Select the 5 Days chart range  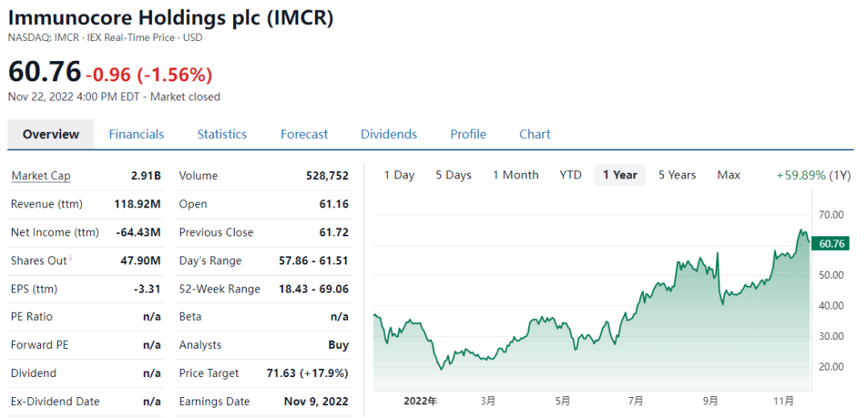[x=453, y=175]
